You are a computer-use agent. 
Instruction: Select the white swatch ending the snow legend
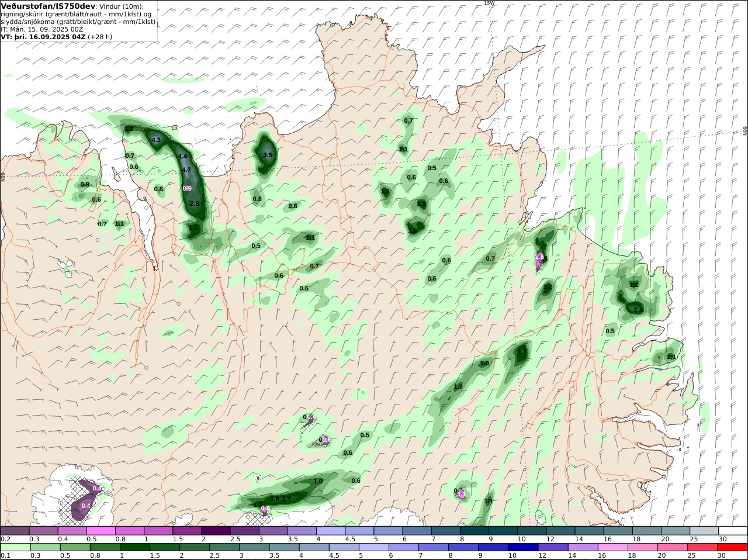tap(733, 531)
